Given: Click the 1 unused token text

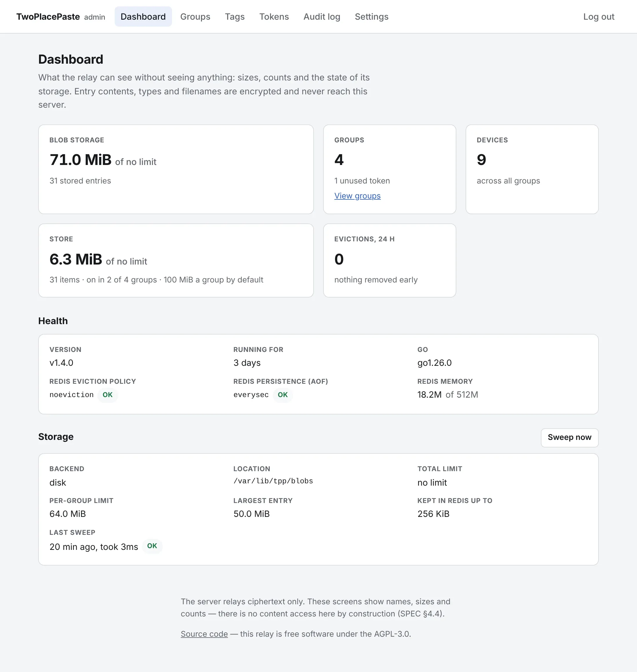Looking at the screenshot, I should click(x=362, y=181).
